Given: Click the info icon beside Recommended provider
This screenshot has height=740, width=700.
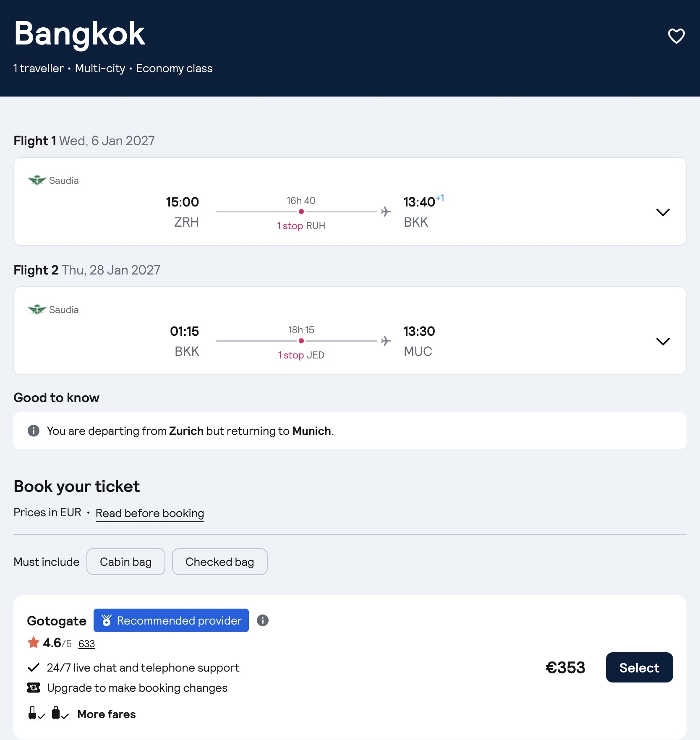Looking at the screenshot, I should coord(263,620).
